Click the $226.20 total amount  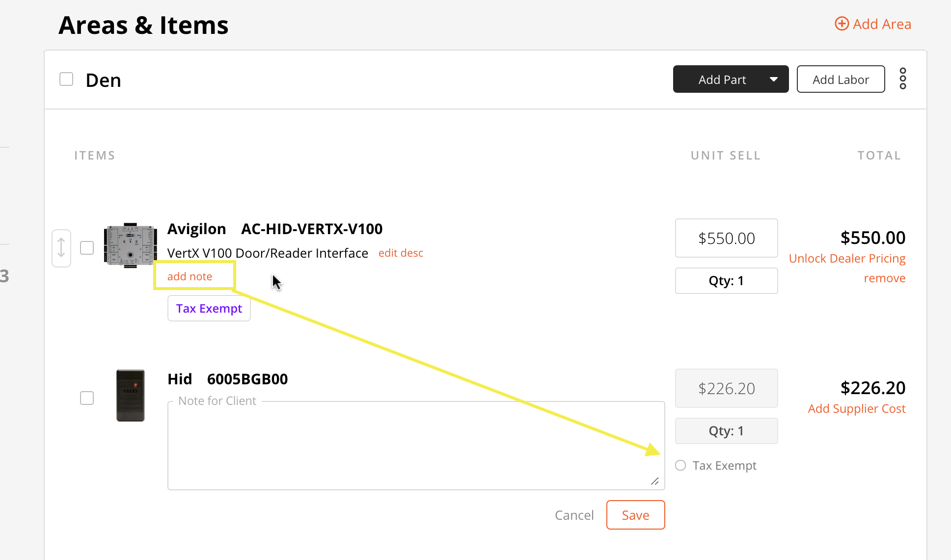872,388
